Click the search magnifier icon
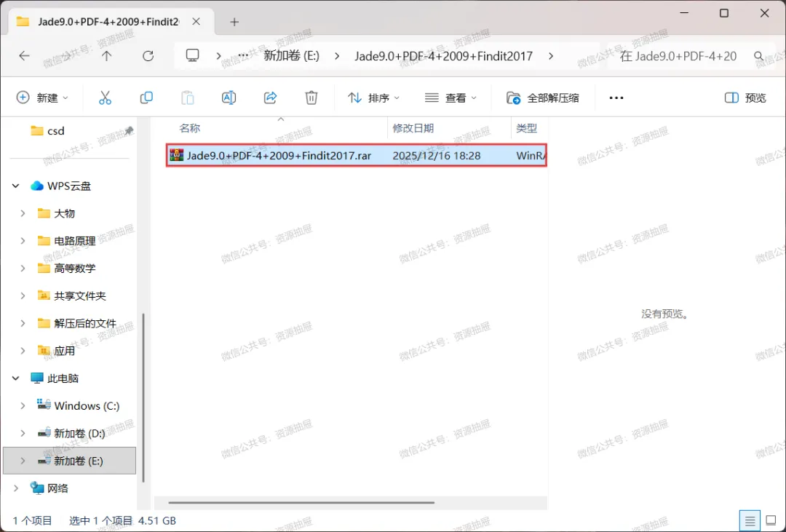Screen dimensions: 786x532 (758, 55)
